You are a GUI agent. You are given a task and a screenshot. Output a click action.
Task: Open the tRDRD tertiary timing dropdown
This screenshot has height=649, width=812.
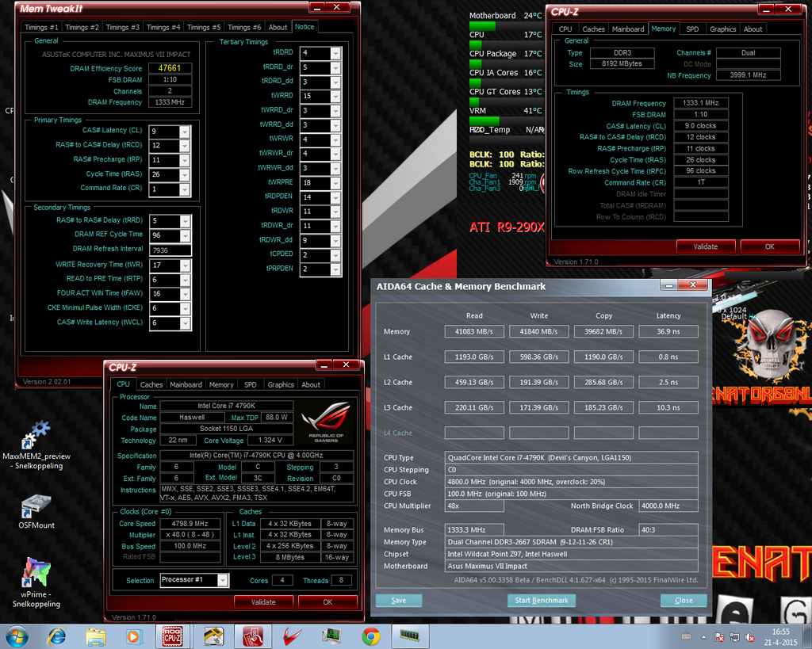335,53
